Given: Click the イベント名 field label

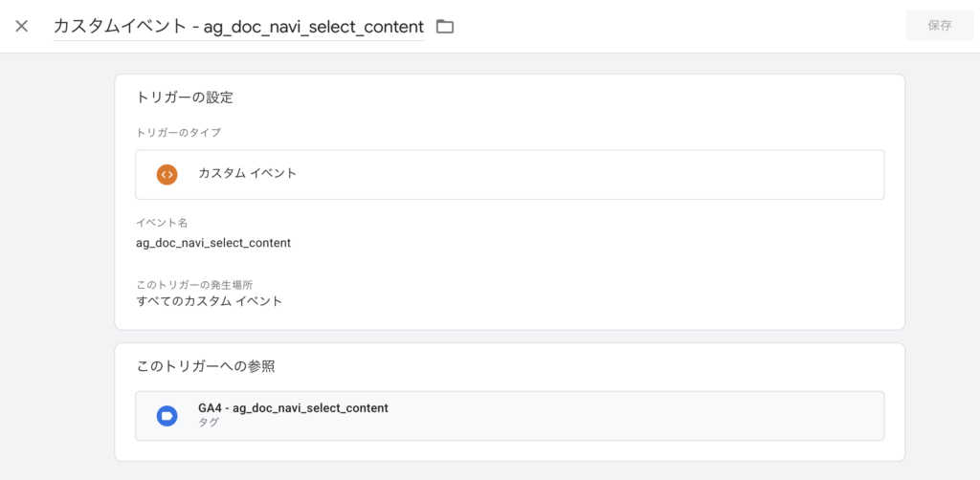Looking at the screenshot, I should 162,223.
